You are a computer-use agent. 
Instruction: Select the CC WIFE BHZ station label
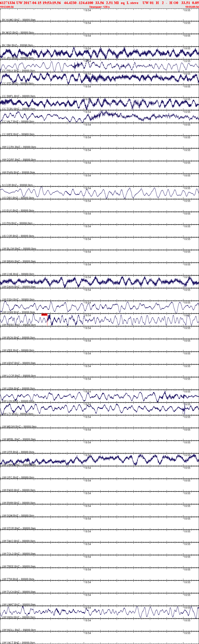click(x=18, y=135)
